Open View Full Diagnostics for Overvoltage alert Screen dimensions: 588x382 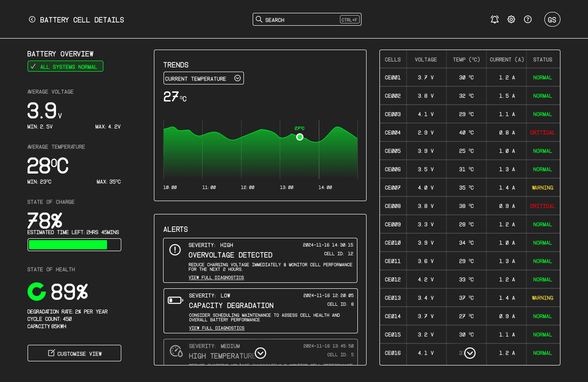pos(216,277)
